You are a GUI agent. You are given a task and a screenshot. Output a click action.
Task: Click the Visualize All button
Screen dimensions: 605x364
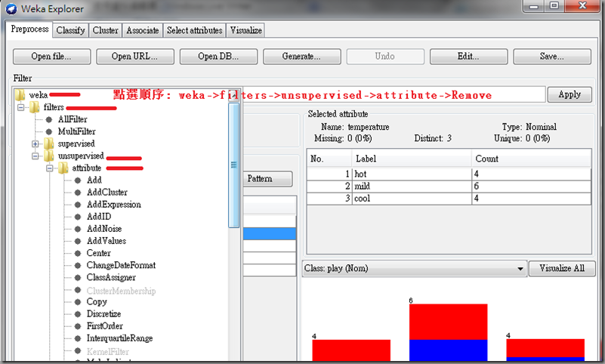[x=562, y=268]
